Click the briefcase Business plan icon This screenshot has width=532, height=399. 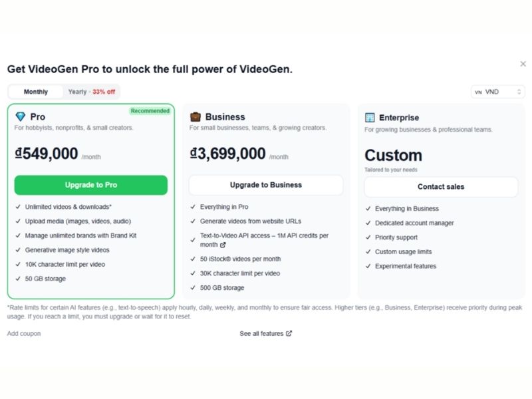pyautogui.click(x=196, y=117)
